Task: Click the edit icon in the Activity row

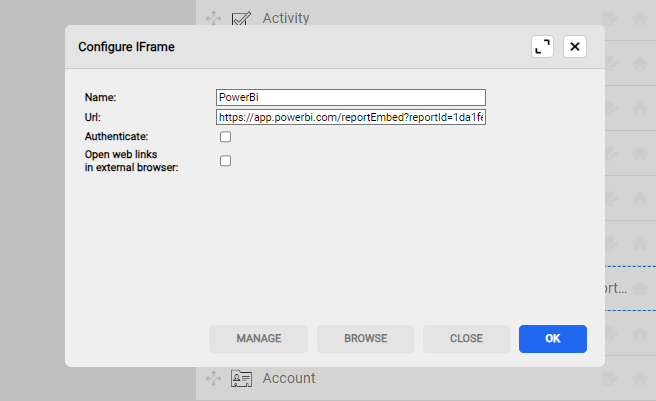Action: coord(611,18)
